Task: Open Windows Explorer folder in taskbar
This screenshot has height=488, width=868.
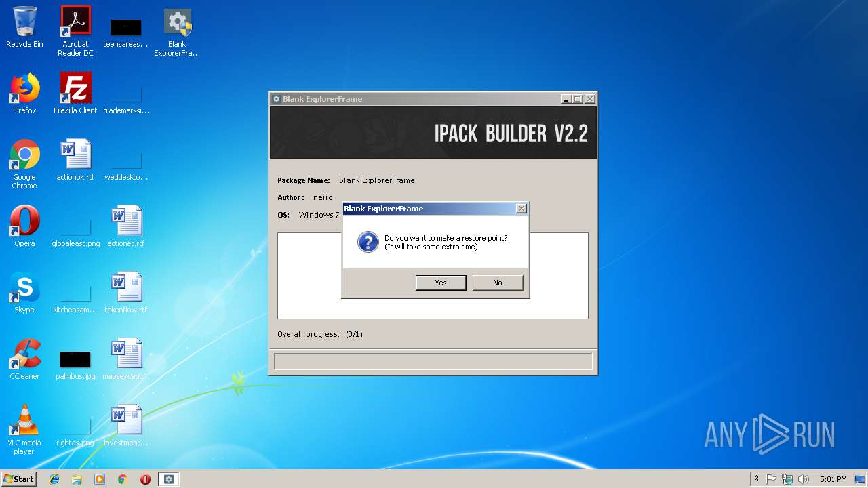Action: point(77,479)
